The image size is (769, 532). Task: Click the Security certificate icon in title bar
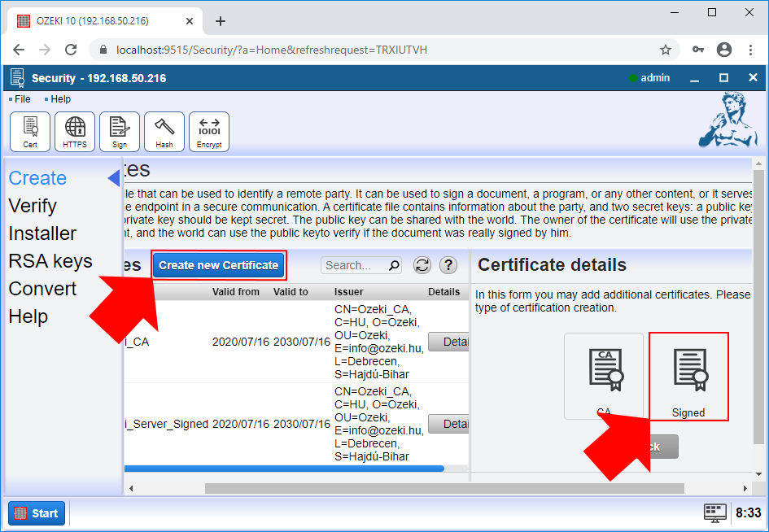18,78
